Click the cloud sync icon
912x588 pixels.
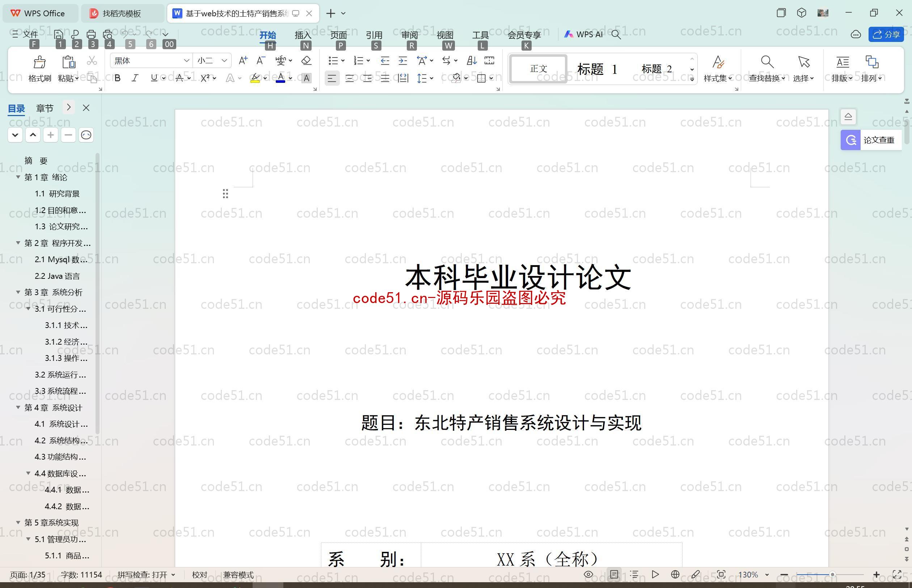[x=856, y=34]
